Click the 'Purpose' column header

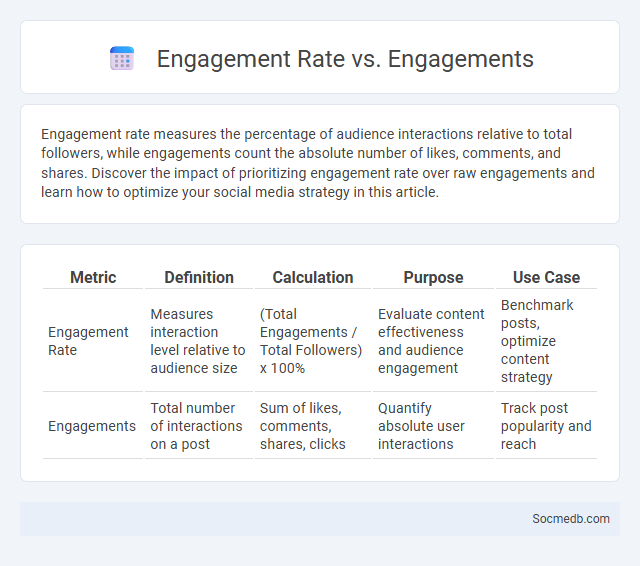click(x=433, y=277)
